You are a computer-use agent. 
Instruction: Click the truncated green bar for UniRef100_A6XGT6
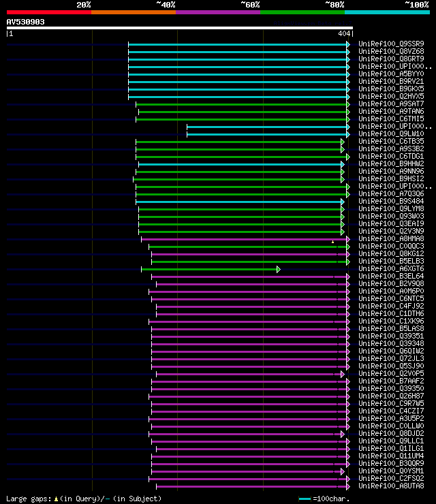209,269
